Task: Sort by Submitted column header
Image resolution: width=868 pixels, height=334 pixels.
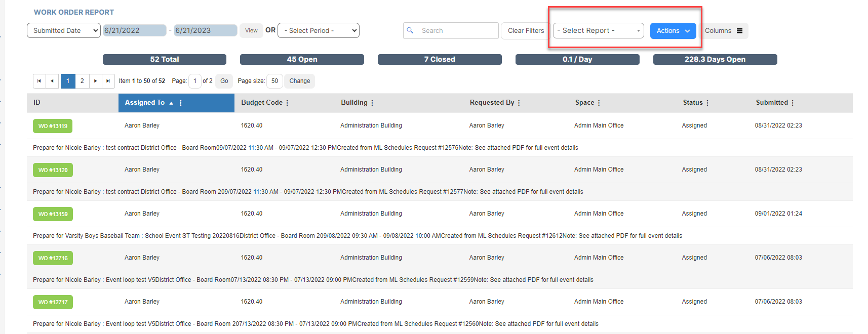Action: point(772,103)
